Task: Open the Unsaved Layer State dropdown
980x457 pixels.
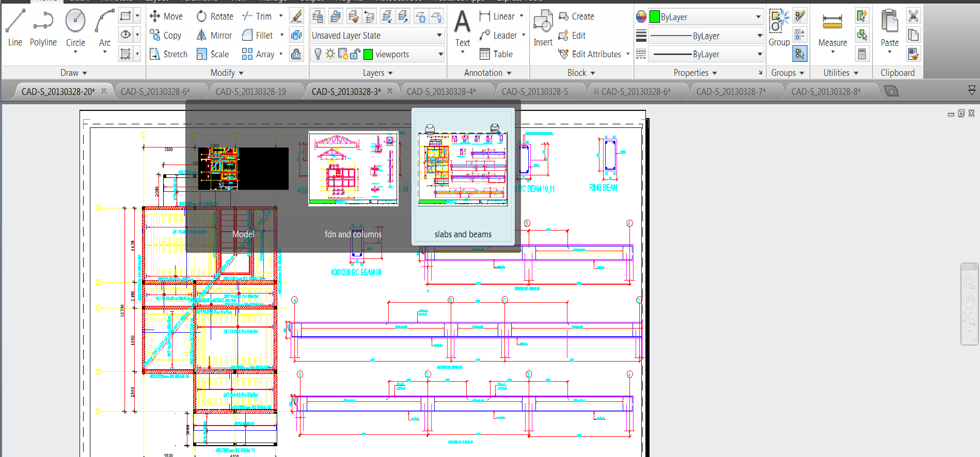Action: point(377,35)
